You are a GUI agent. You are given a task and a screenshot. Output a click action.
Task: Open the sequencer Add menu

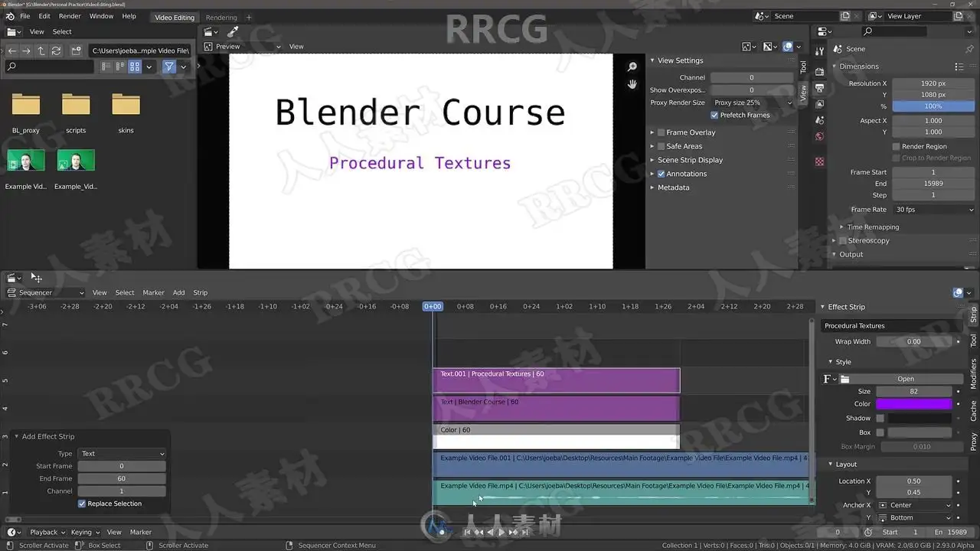click(178, 292)
